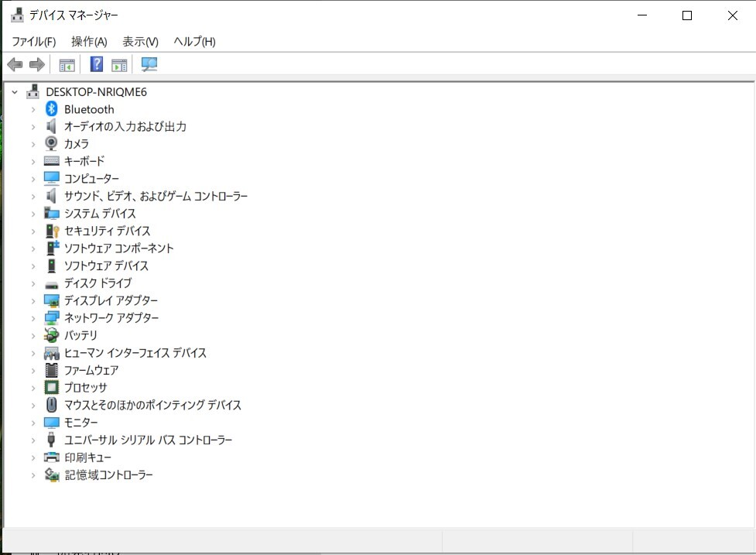Select the システム デバイス folder icon
The height and width of the screenshot is (555, 756).
52,213
